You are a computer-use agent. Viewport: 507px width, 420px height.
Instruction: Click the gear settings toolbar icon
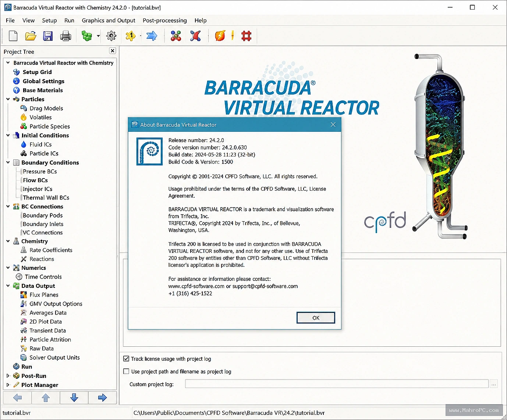111,36
